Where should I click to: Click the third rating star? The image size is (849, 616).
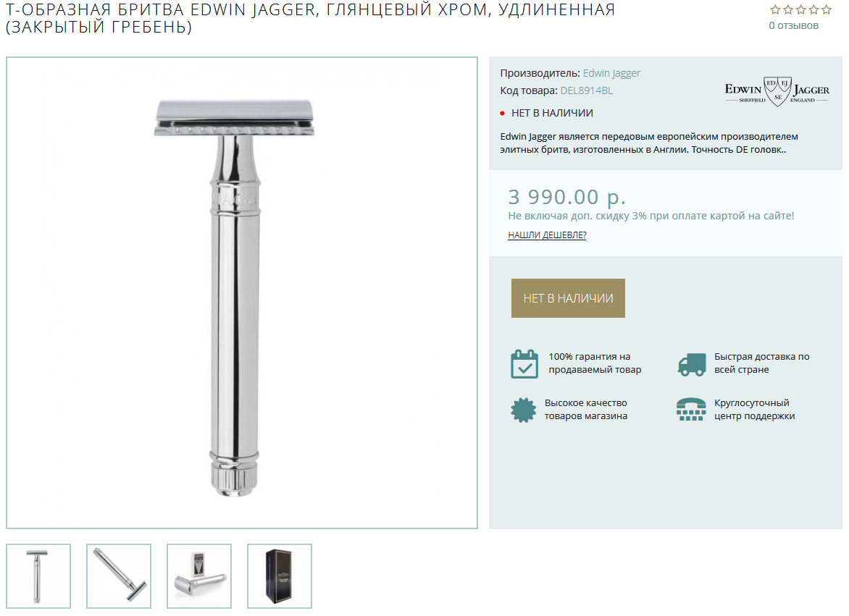pos(800,9)
